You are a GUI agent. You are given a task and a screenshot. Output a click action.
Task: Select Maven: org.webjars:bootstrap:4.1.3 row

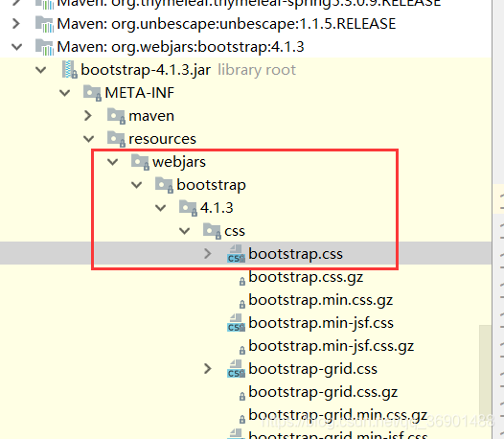(x=245, y=47)
